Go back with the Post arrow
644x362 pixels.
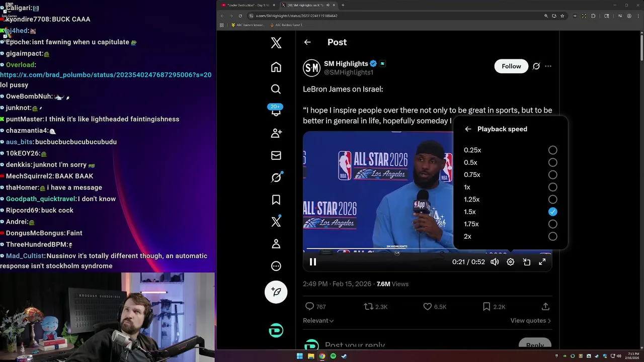307,42
